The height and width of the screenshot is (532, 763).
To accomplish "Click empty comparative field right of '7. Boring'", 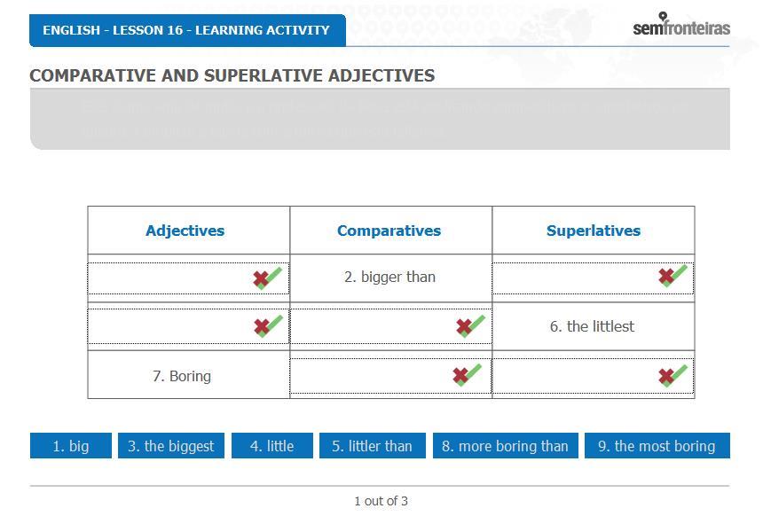I will 390,376.
